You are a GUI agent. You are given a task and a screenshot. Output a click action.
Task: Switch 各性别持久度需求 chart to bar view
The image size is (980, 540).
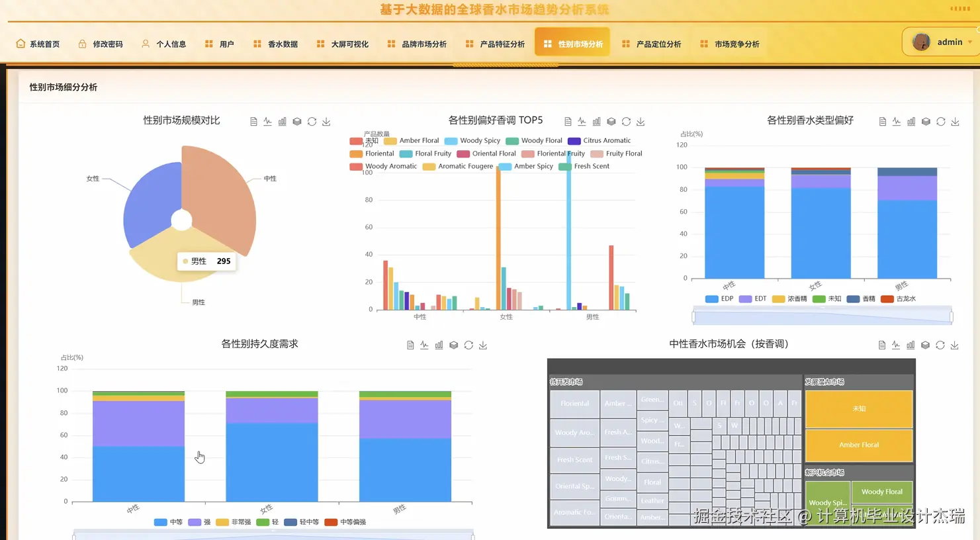[439, 345]
